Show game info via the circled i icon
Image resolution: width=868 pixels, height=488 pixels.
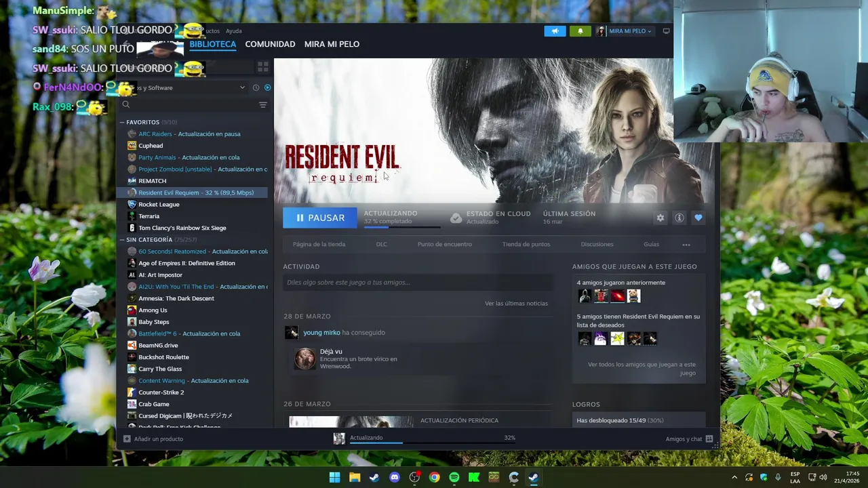click(679, 218)
